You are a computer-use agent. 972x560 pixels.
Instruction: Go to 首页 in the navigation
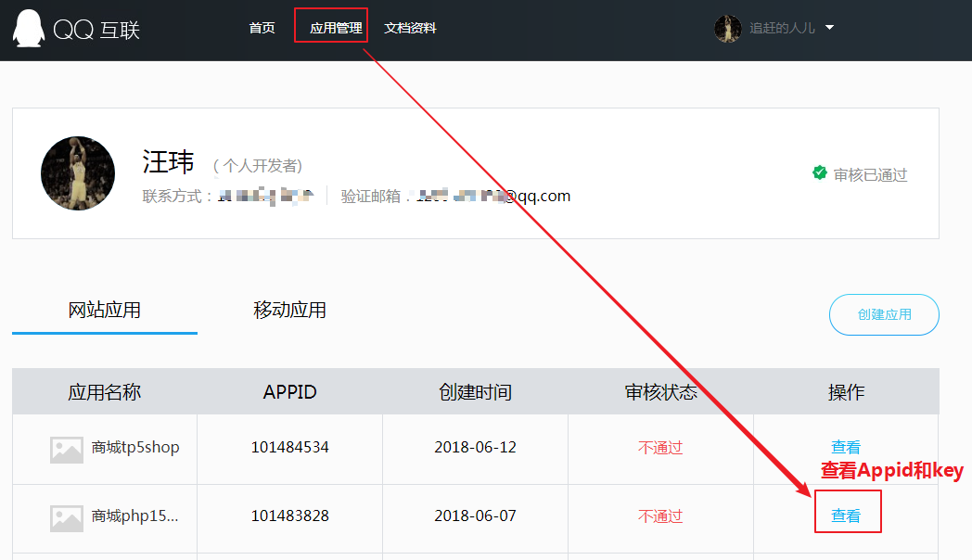(x=262, y=28)
